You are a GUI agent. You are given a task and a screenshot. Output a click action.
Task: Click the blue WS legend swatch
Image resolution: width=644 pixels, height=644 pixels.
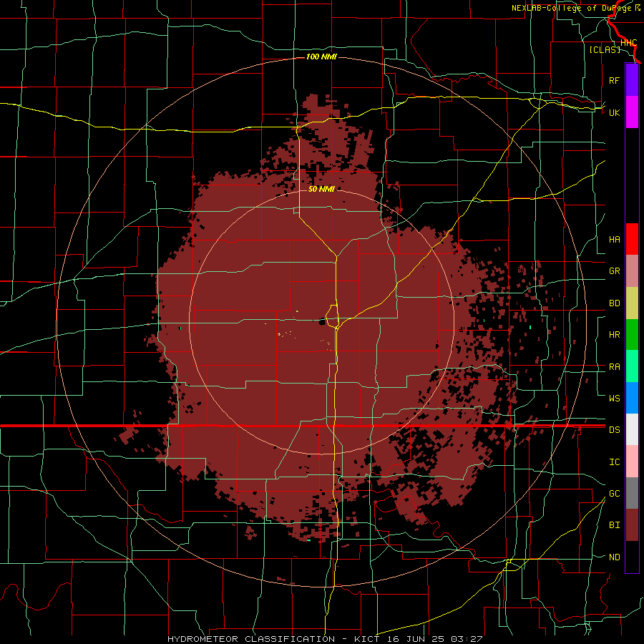tap(632, 398)
